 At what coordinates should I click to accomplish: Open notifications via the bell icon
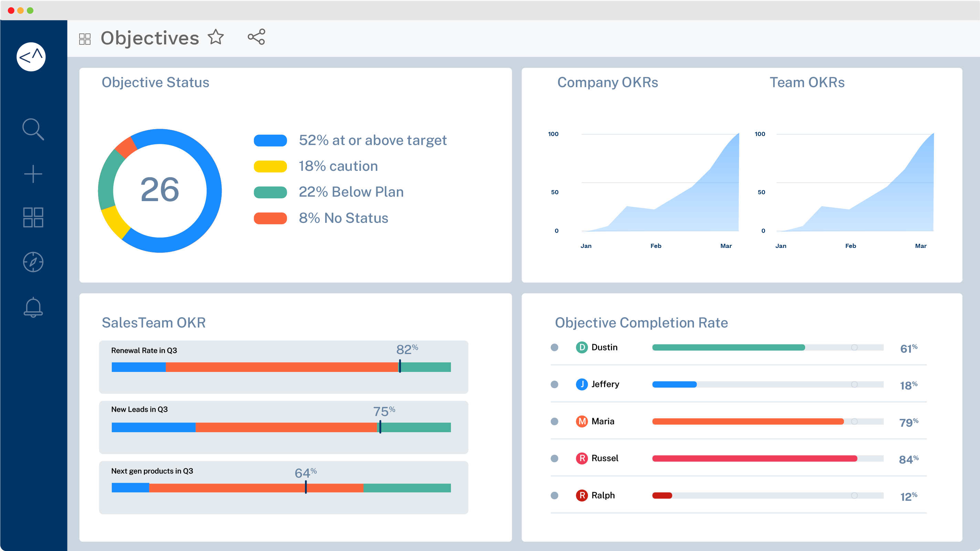click(33, 307)
